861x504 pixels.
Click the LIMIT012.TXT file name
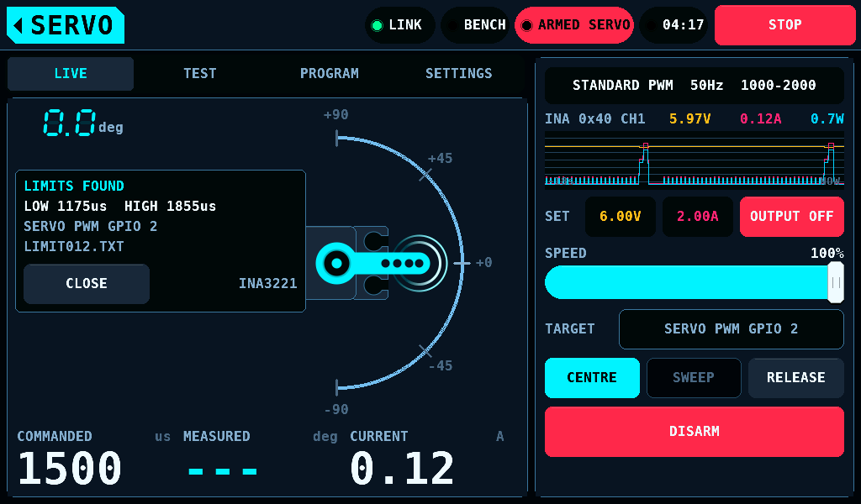pos(74,247)
